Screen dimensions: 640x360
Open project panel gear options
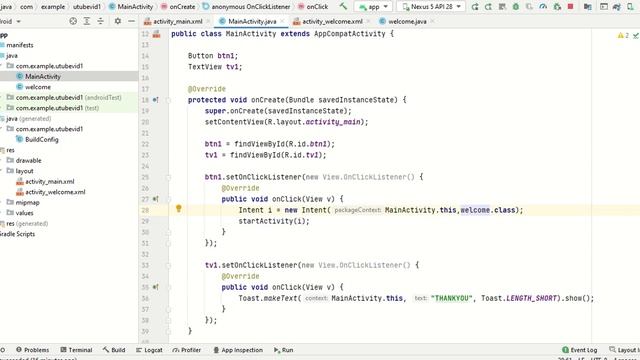point(118,21)
